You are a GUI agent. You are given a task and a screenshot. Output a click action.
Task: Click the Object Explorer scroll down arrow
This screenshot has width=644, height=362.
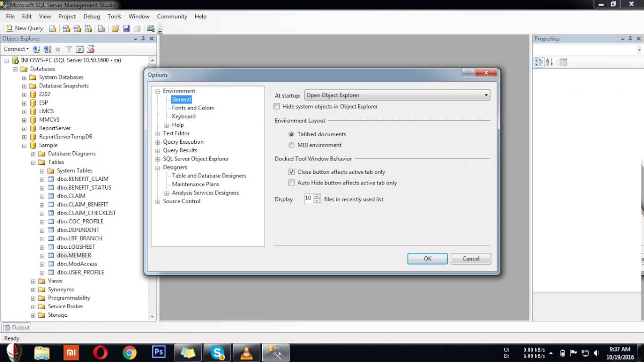(152, 316)
